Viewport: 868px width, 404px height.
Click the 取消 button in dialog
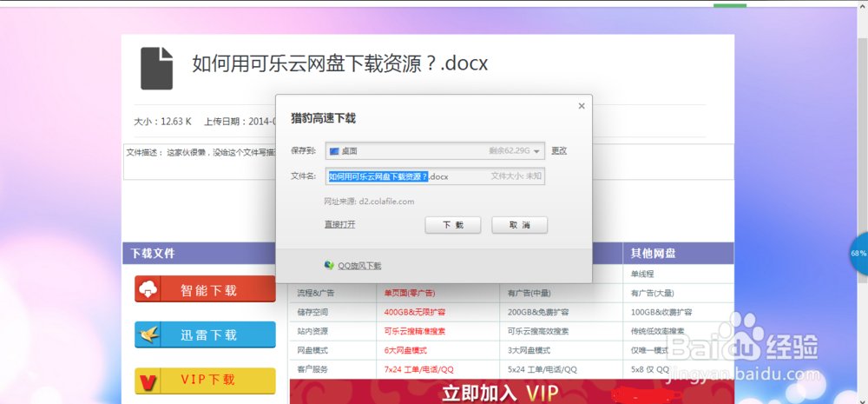[519, 225]
